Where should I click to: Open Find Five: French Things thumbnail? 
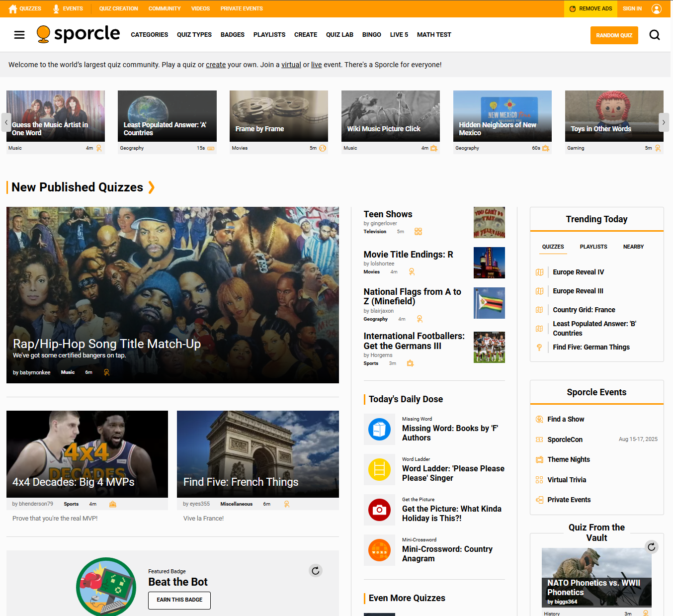[x=258, y=454]
